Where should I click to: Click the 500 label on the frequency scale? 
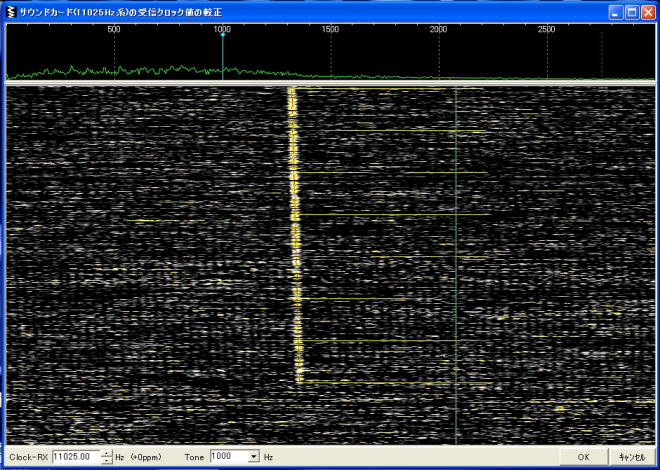point(113,29)
